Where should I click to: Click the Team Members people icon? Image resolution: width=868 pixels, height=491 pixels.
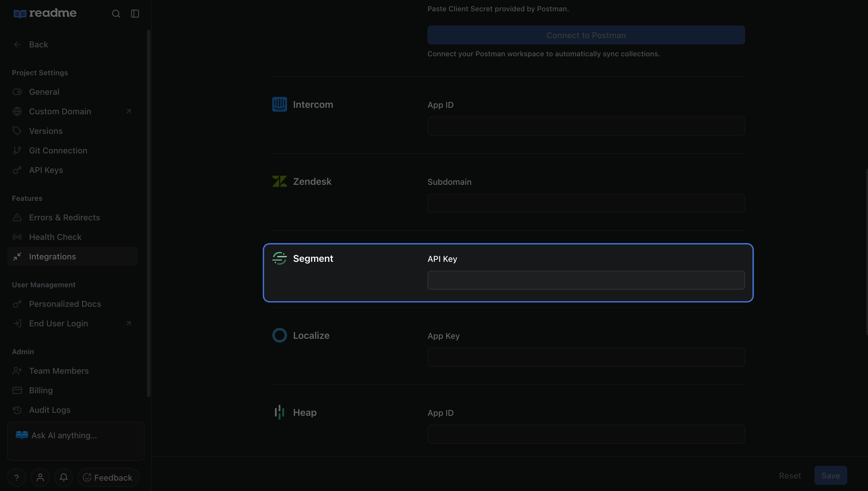(x=17, y=371)
